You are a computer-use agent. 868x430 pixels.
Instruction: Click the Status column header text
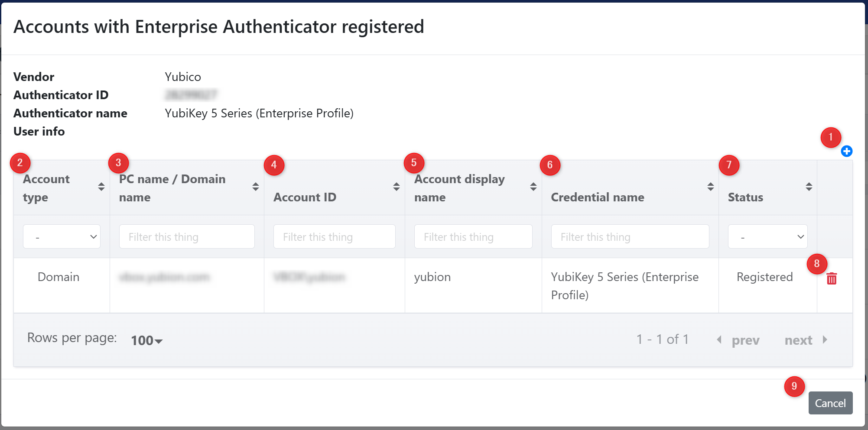[x=745, y=197]
